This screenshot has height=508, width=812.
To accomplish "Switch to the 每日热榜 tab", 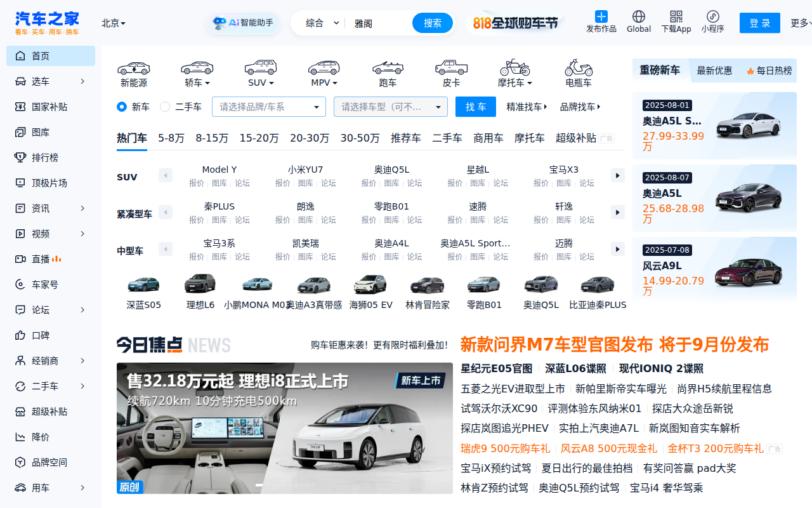I will (x=769, y=70).
